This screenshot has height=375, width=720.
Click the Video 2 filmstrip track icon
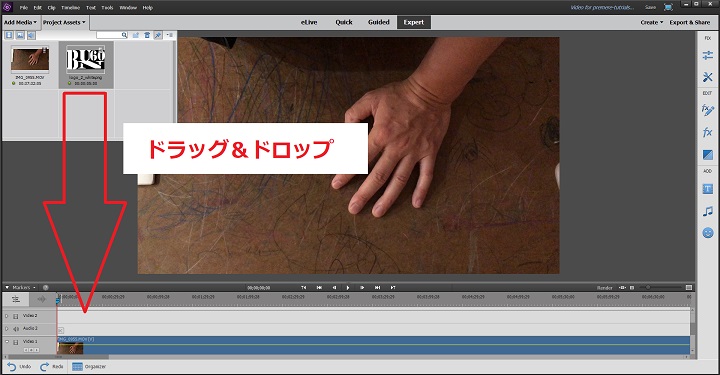pos(16,316)
